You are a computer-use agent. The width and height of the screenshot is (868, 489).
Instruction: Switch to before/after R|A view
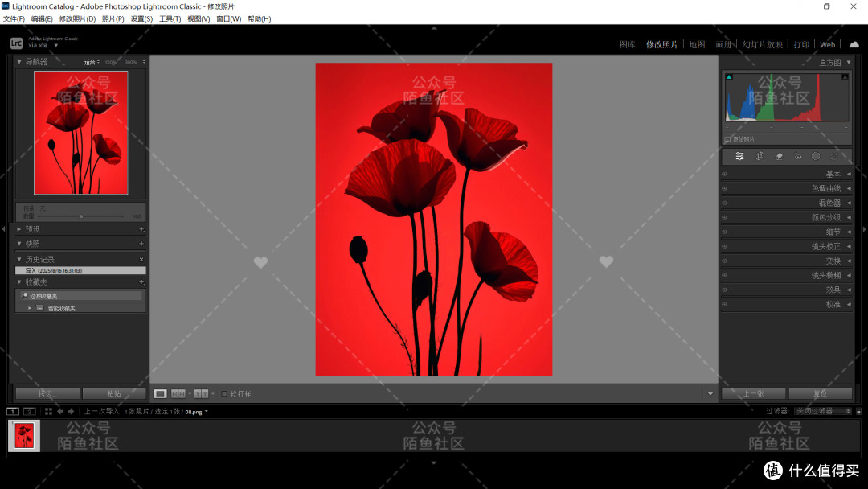tap(178, 394)
